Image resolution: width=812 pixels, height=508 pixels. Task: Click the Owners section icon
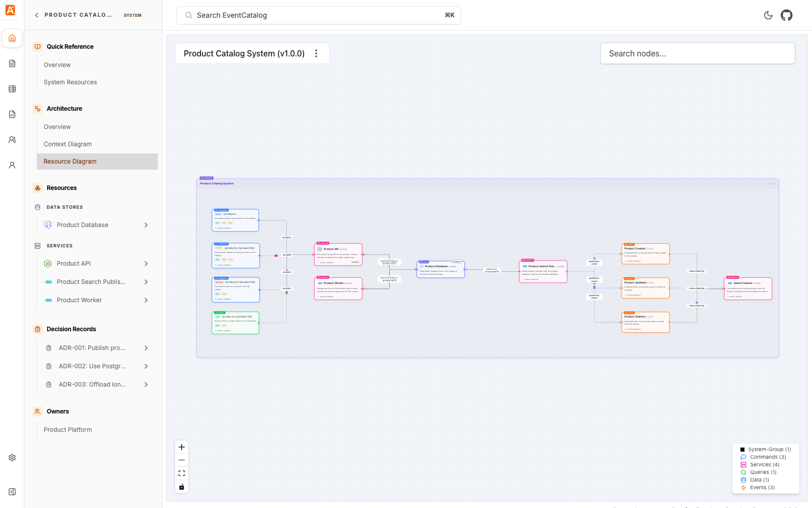38,411
